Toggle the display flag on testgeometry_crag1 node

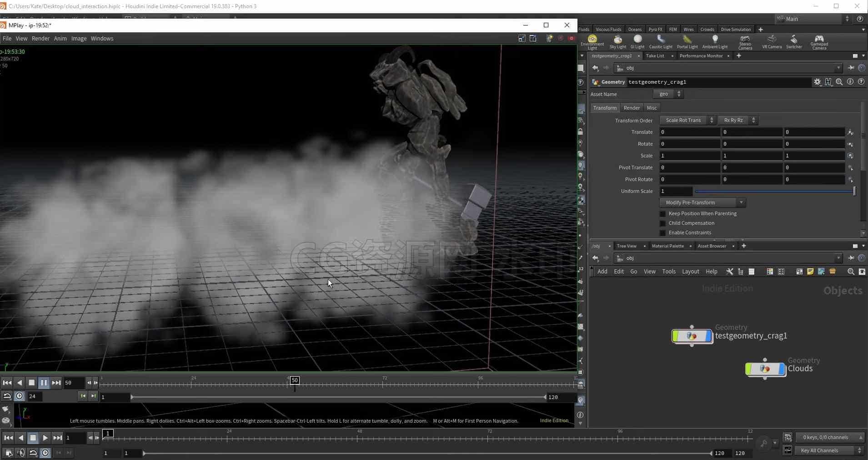pyautogui.click(x=708, y=336)
